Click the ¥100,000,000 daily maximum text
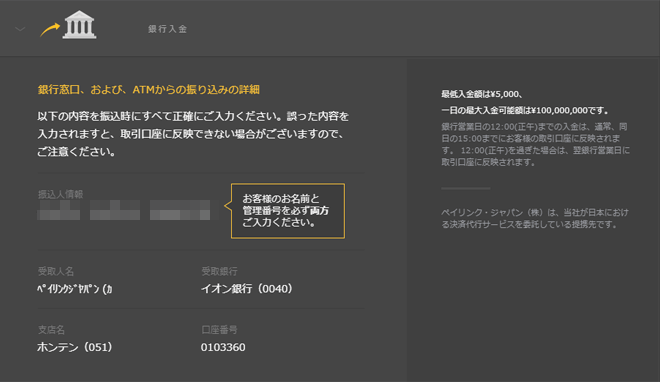This screenshot has height=382, width=660. (x=525, y=111)
